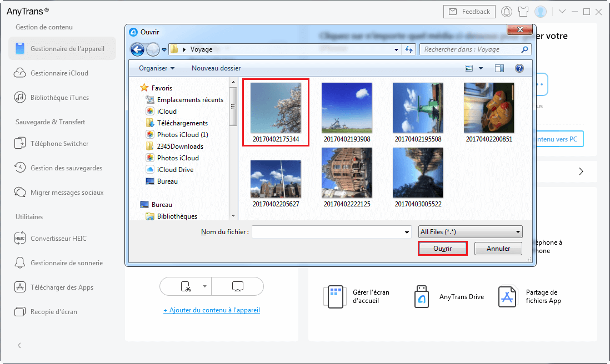Click the change view icon
The image size is (610, 364).
coord(469,68)
